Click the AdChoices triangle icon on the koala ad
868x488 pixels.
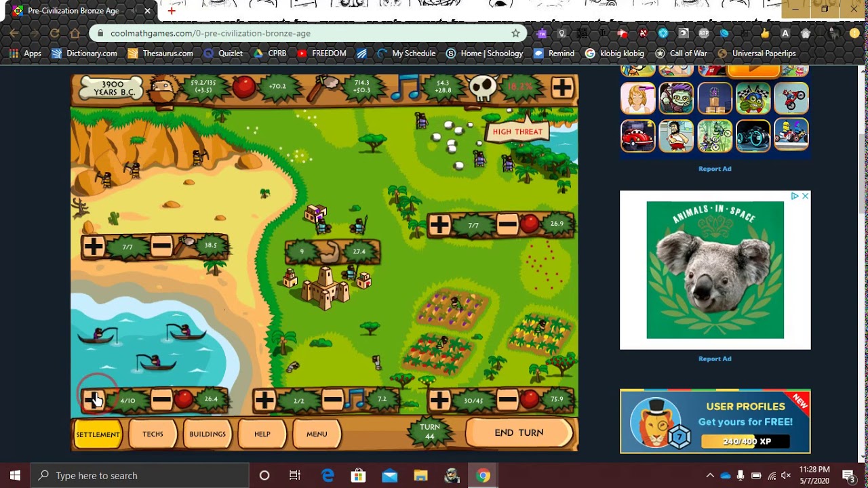tap(795, 196)
